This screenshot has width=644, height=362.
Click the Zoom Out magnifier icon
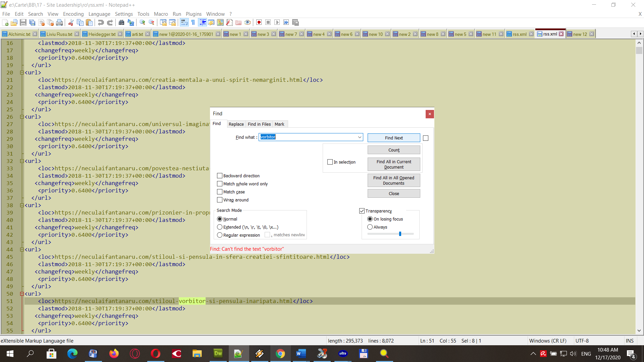tap(152, 22)
